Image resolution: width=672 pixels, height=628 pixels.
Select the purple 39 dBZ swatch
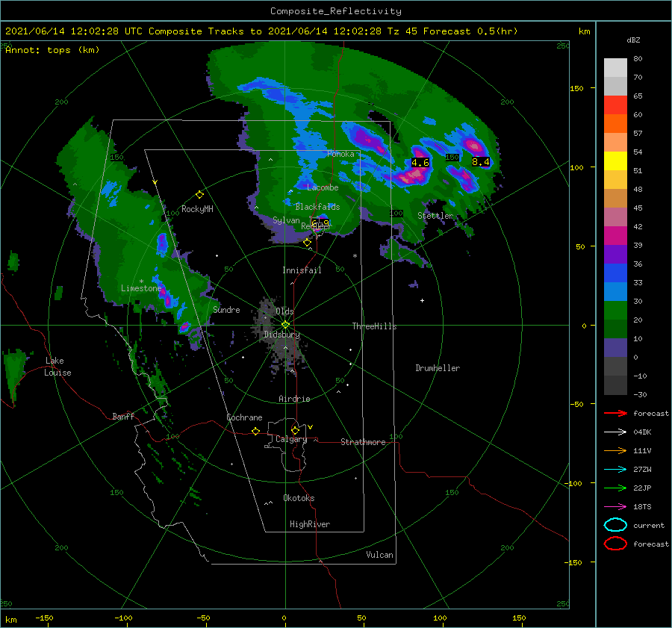pos(615,254)
